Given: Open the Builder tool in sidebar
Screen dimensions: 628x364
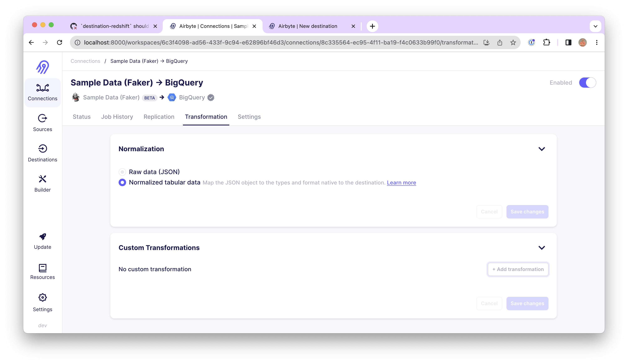Looking at the screenshot, I should coord(42,183).
